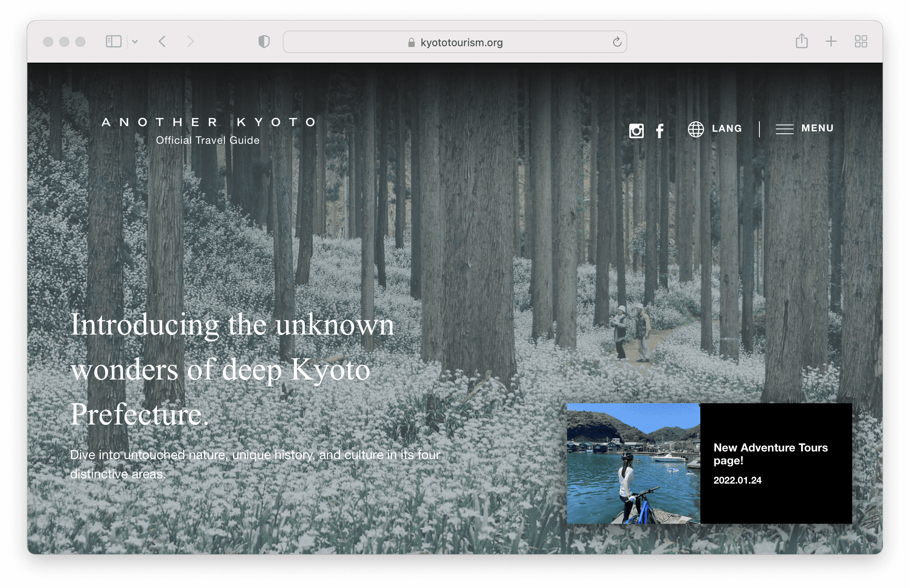Open the Share button
The width and height of the screenshot is (910, 588).
click(802, 41)
